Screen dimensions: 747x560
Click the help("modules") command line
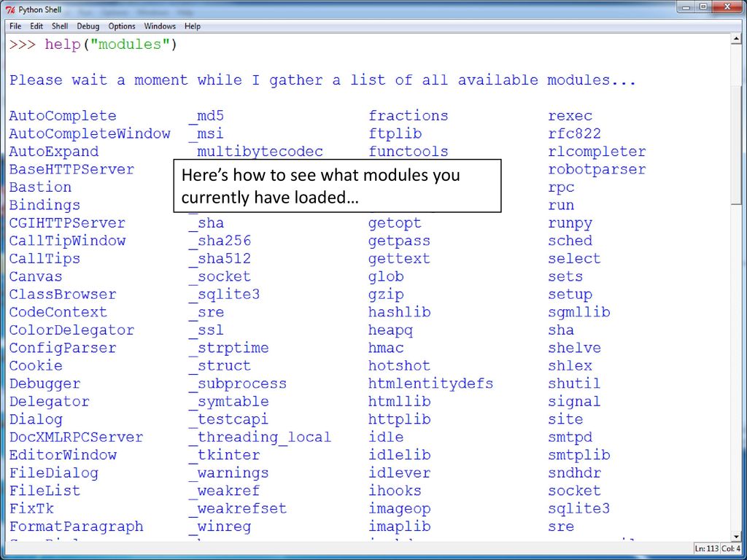[x=93, y=44]
